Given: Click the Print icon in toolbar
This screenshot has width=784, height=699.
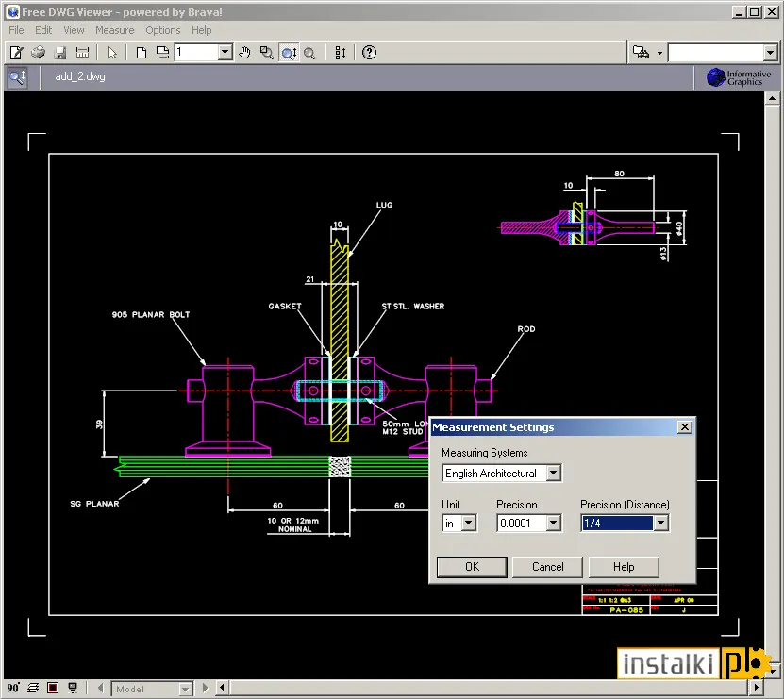Looking at the screenshot, I should click(38, 53).
